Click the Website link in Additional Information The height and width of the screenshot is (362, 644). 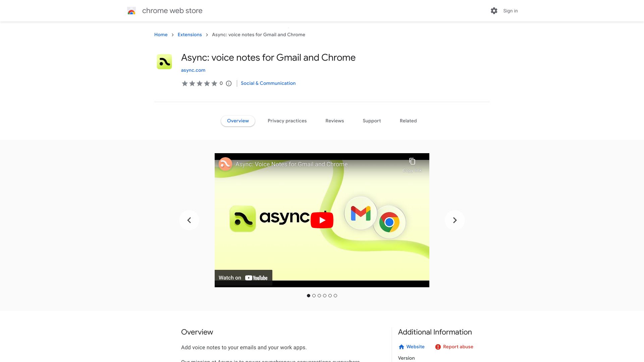click(x=411, y=347)
